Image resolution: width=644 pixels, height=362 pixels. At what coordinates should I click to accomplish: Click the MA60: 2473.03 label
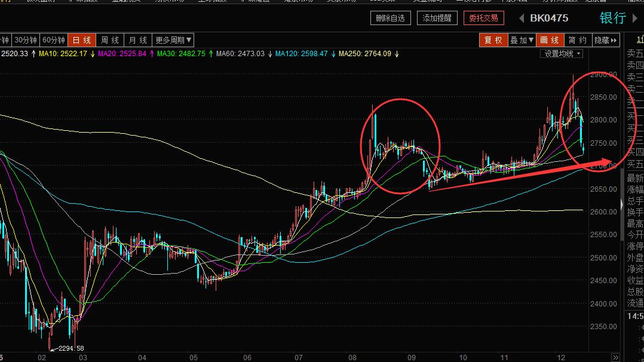tap(240, 54)
